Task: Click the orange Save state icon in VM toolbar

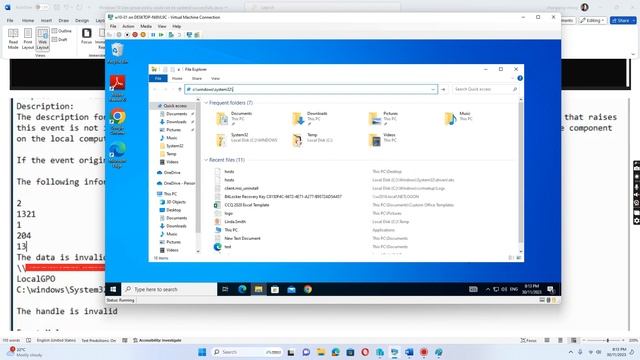Action: click(x=143, y=35)
